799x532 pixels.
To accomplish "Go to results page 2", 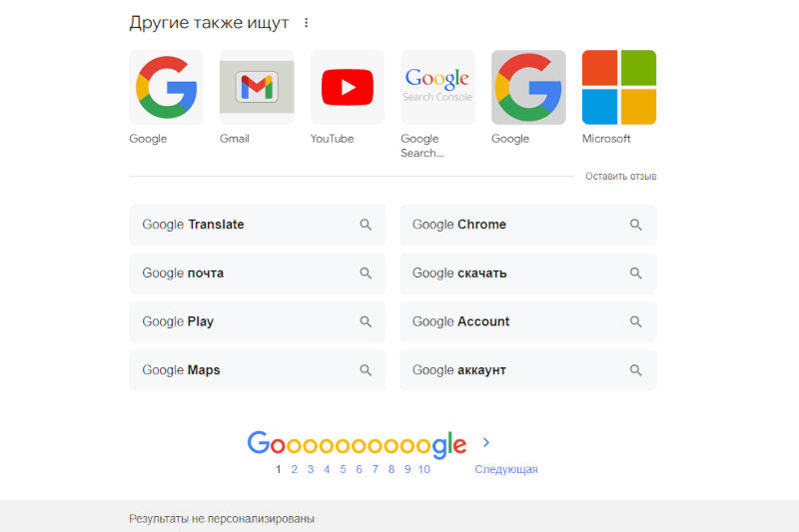I will 294,469.
